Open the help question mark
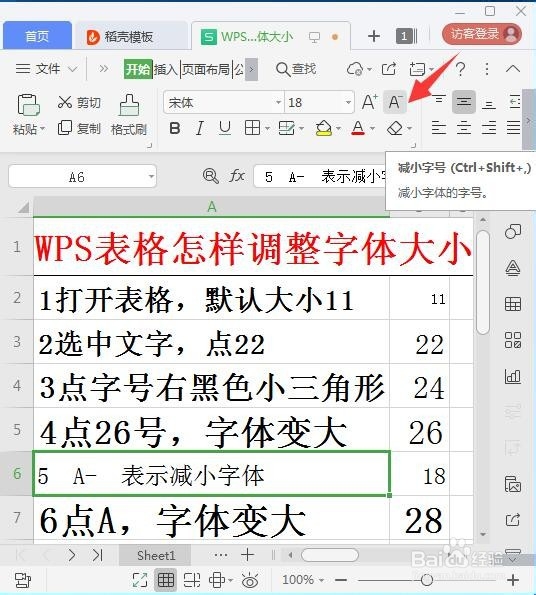This screenshot has height=595, width=536. coord(461,69)
